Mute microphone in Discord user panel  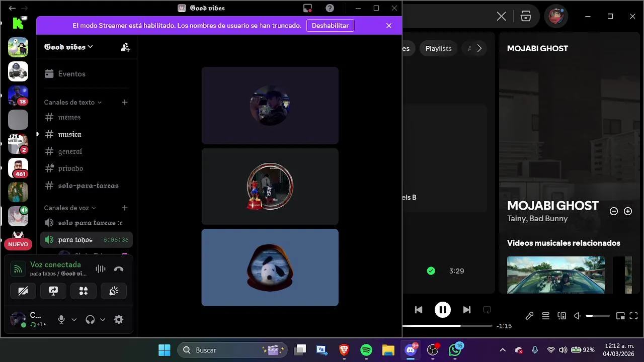(x=61, y=319)
